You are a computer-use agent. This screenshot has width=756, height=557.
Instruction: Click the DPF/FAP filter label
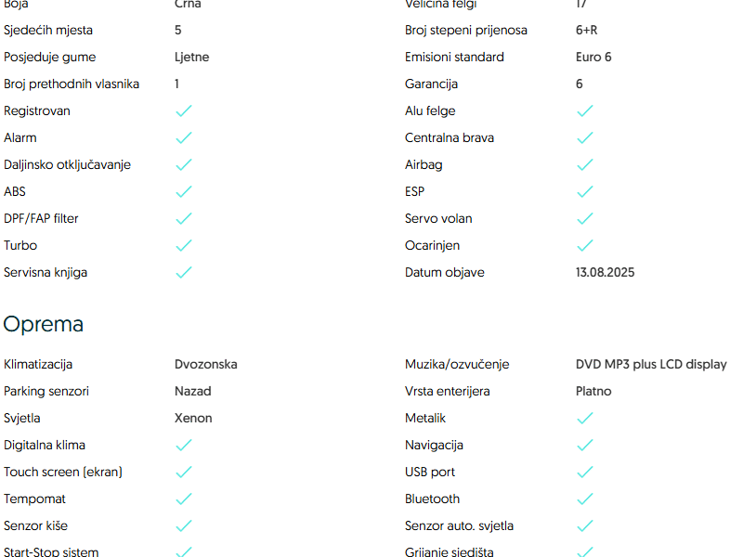click(41, 219)
